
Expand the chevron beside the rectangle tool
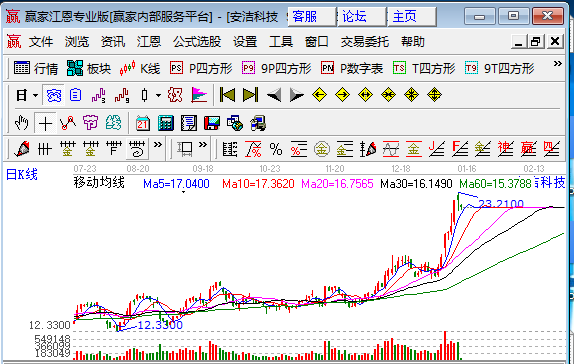203,145
